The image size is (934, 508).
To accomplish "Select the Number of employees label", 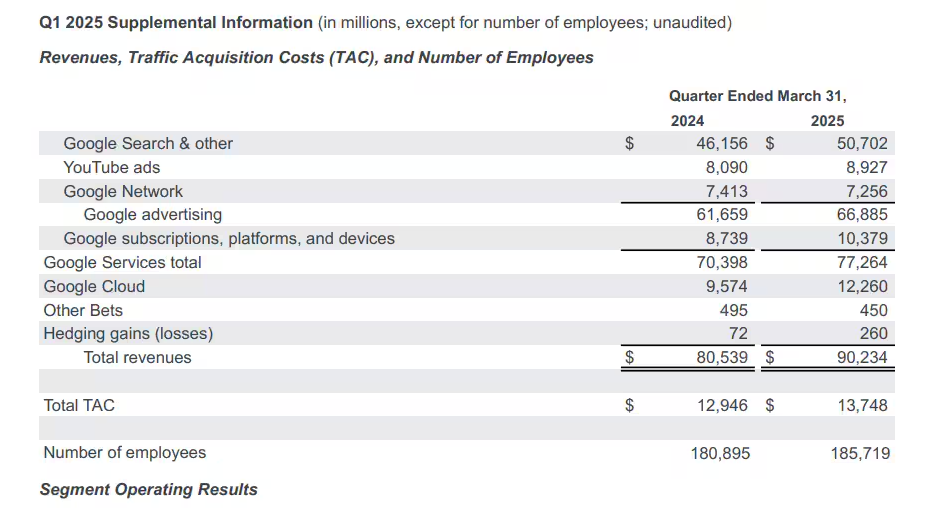I will (125, 452).
